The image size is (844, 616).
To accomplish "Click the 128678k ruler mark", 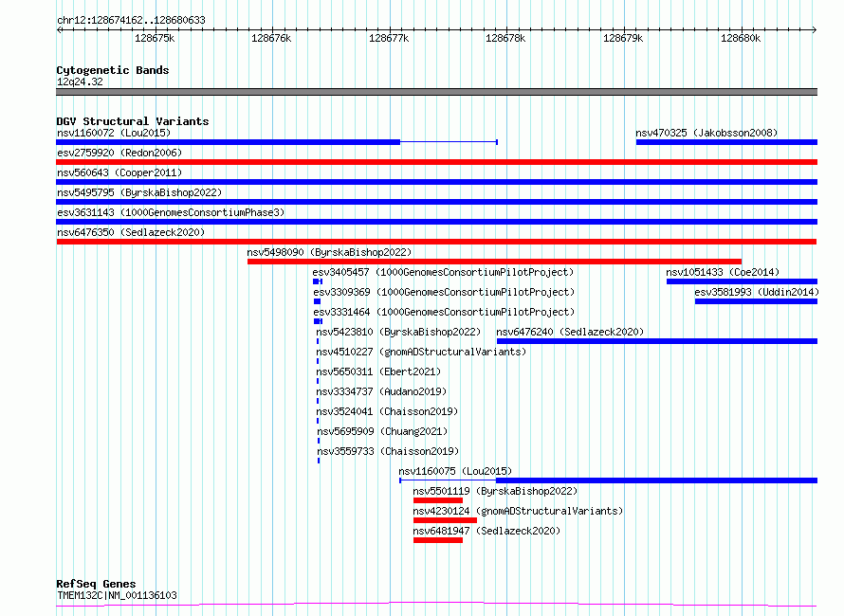I will point(505,38).
